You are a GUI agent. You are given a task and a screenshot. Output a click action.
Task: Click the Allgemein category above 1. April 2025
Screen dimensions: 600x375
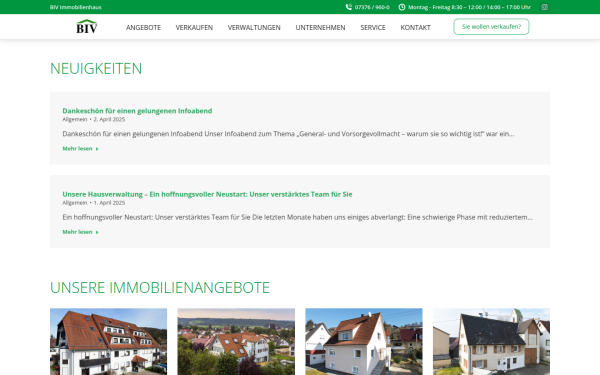click(75, 203)
